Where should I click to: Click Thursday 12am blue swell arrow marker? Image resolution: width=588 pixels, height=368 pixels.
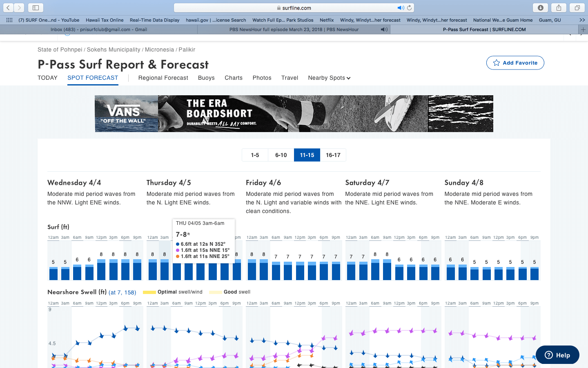click(153, 328)
